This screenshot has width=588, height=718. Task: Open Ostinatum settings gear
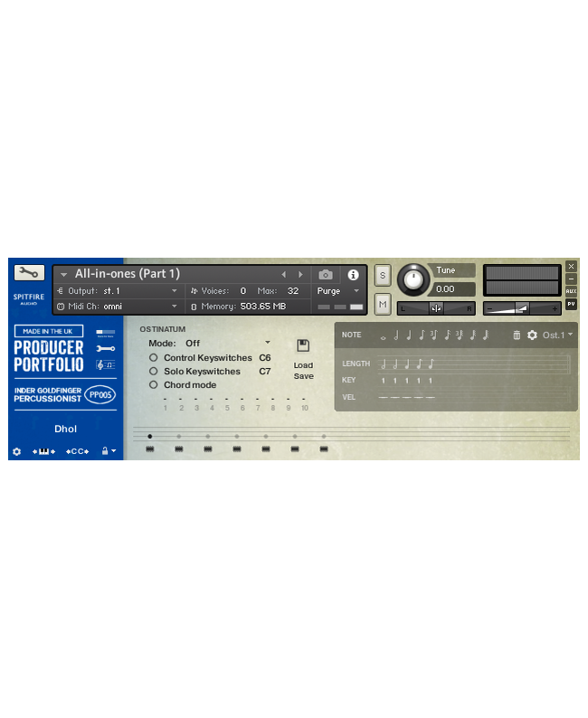coord(532,335)
